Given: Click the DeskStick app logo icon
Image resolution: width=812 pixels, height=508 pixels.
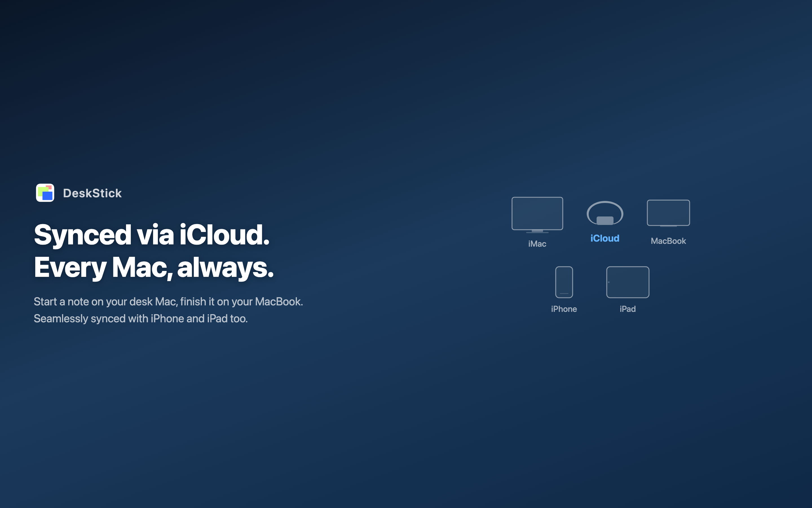Looking at the screenshot, I should pyautogui.click(x=45, y=193).
